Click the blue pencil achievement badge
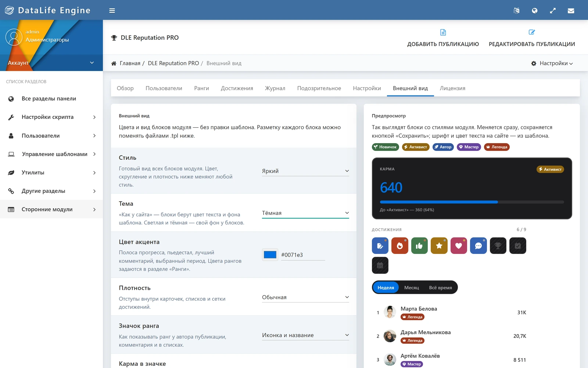Screen dimensions: 588x368 coord(380,246)
